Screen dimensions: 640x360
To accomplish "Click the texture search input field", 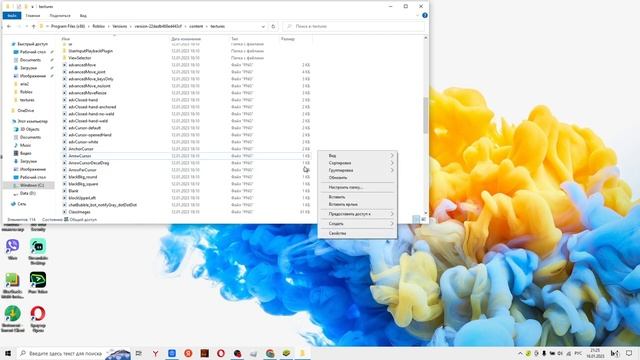I will 353,26.
